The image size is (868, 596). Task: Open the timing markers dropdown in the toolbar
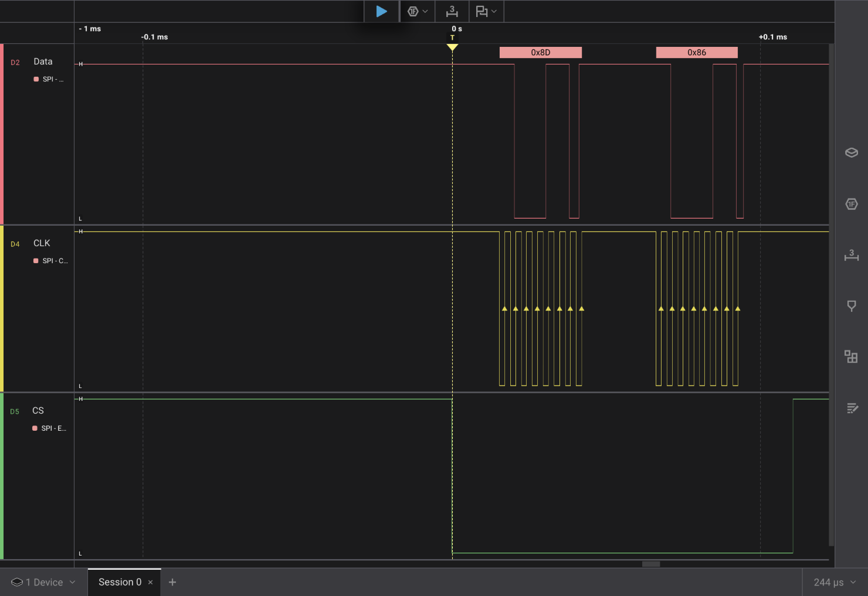(486, 11)
